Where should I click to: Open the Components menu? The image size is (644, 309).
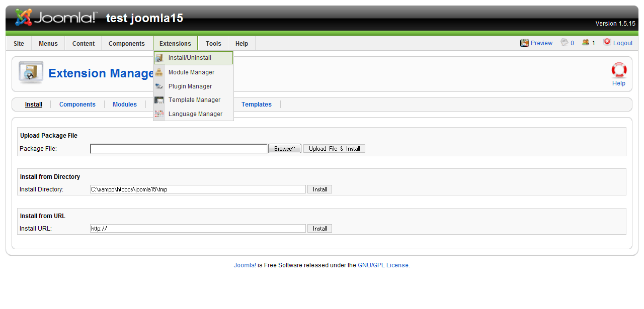127,44
